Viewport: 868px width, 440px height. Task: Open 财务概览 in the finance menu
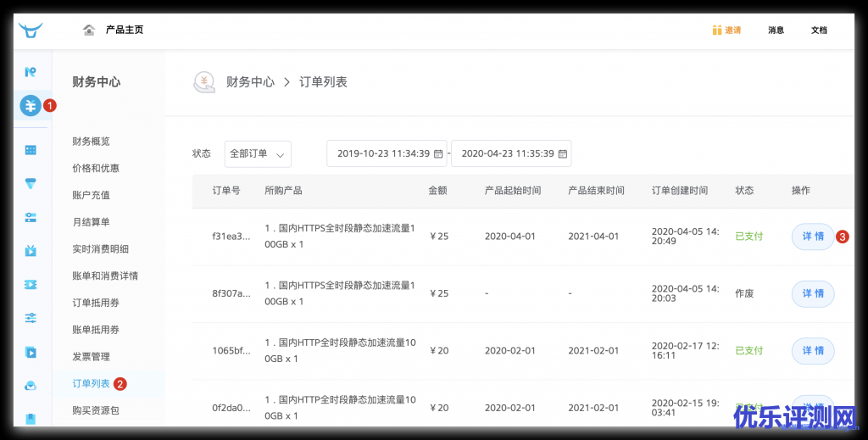click(x=91, y=141)
